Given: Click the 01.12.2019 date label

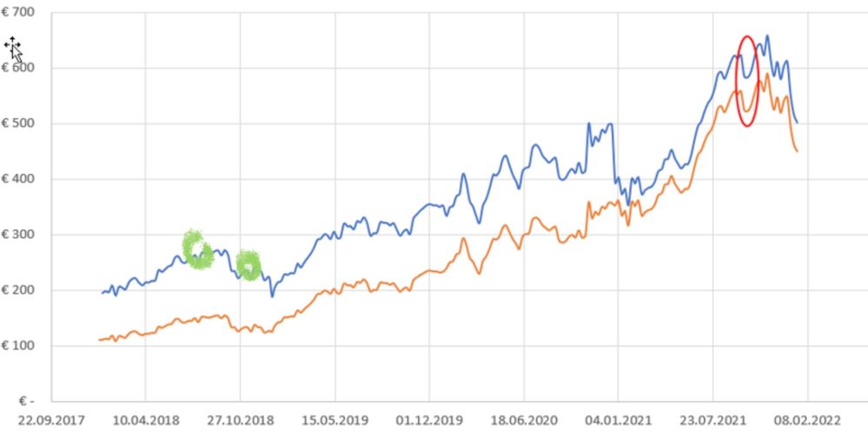Looking at the screenshot, I should 429,417.
